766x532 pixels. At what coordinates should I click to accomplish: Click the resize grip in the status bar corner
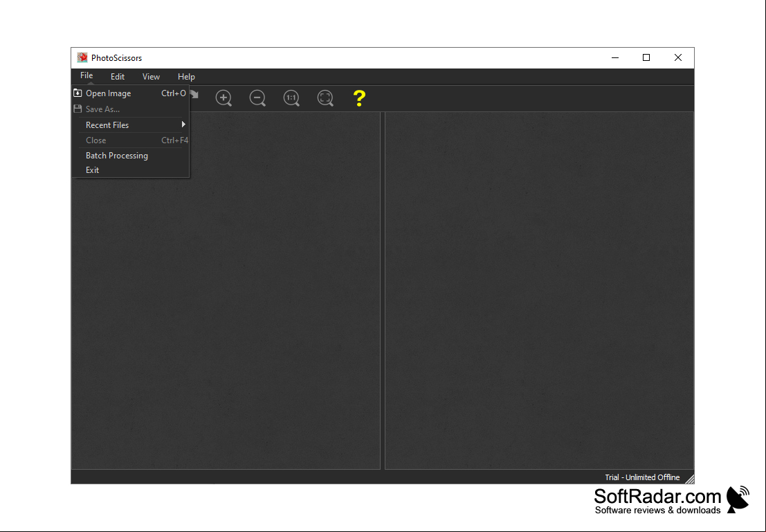(x=689, y=479)
